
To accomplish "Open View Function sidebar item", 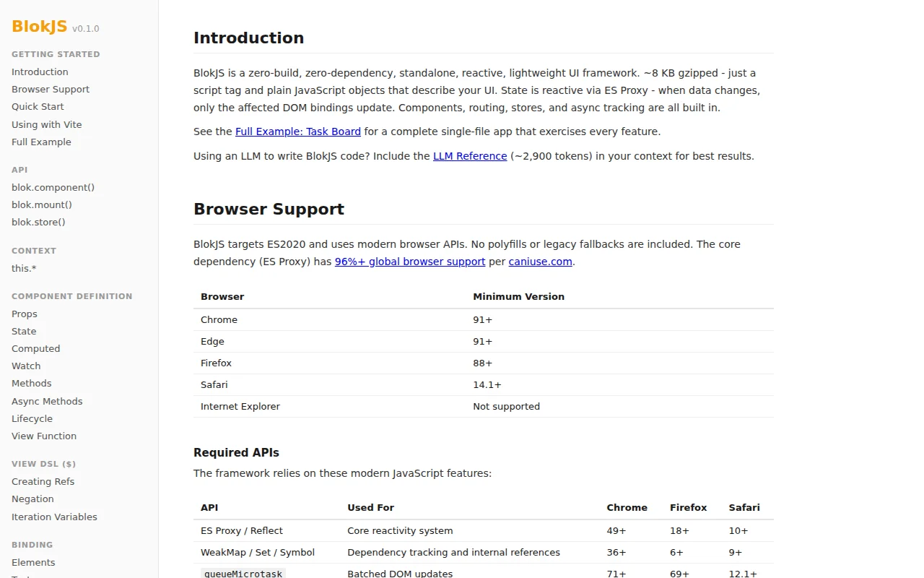I will [44, 436].
